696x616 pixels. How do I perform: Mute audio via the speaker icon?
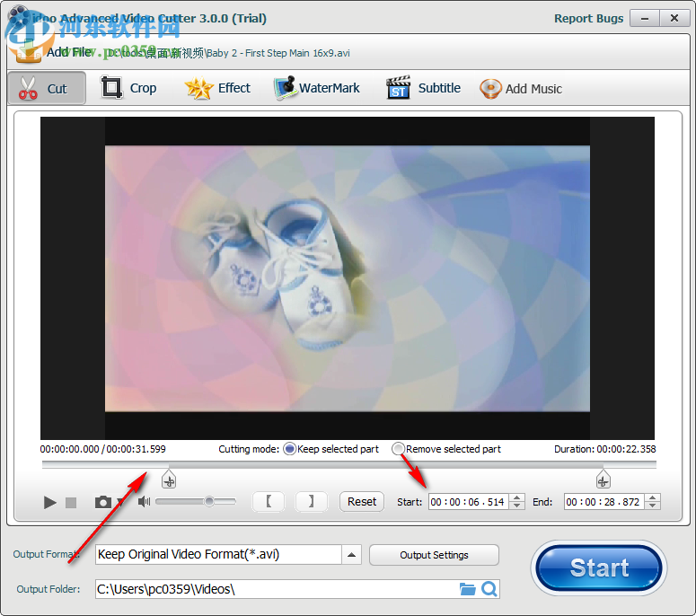(144, 501)
